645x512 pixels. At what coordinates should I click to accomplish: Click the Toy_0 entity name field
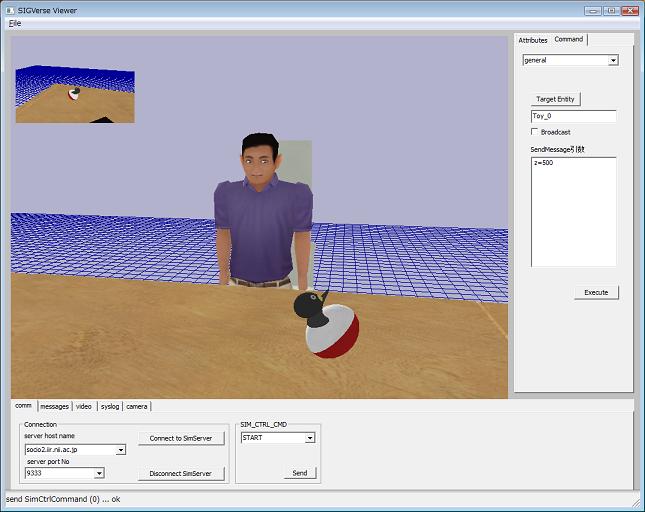573,116
